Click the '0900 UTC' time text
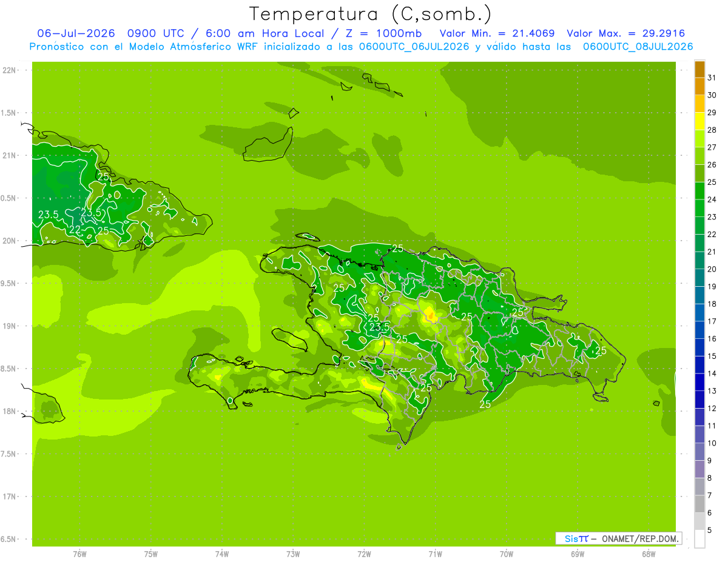 155,33
